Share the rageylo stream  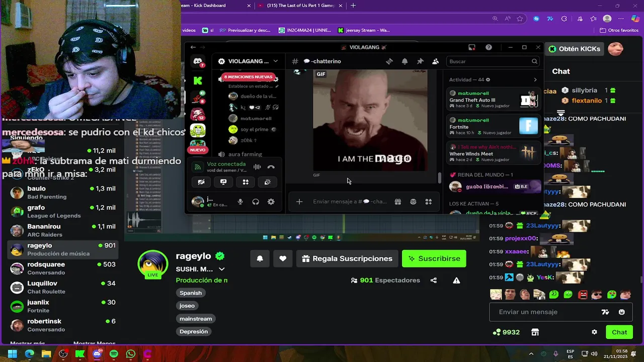(434, 280)
